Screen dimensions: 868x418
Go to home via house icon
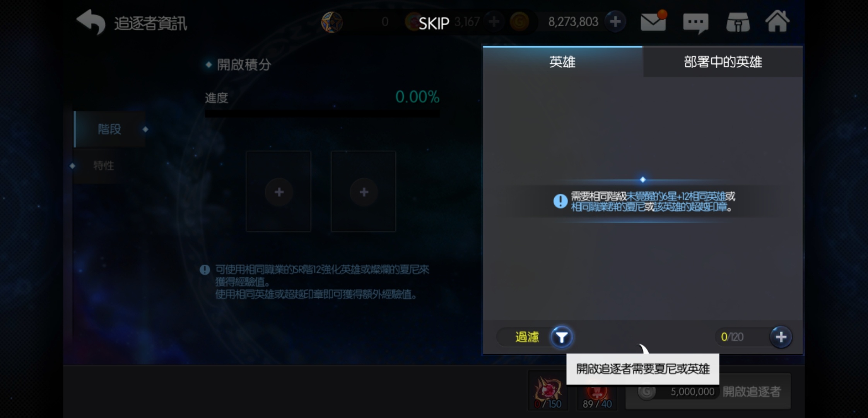coord(777,21)
